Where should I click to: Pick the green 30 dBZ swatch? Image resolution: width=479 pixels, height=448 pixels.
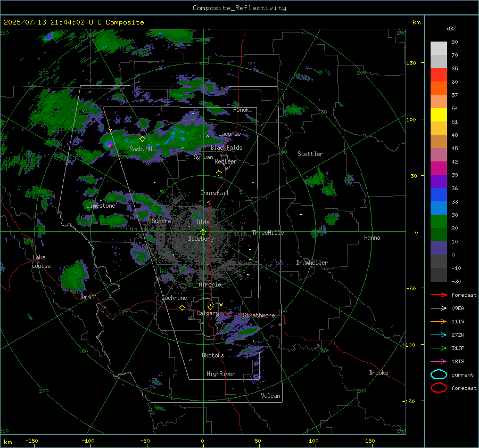[x=439, y=221]
